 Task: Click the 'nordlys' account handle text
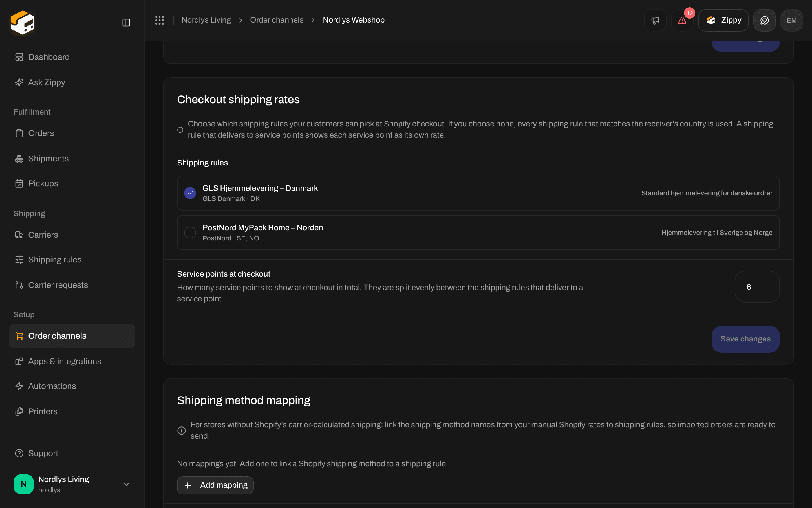point(49,490)
